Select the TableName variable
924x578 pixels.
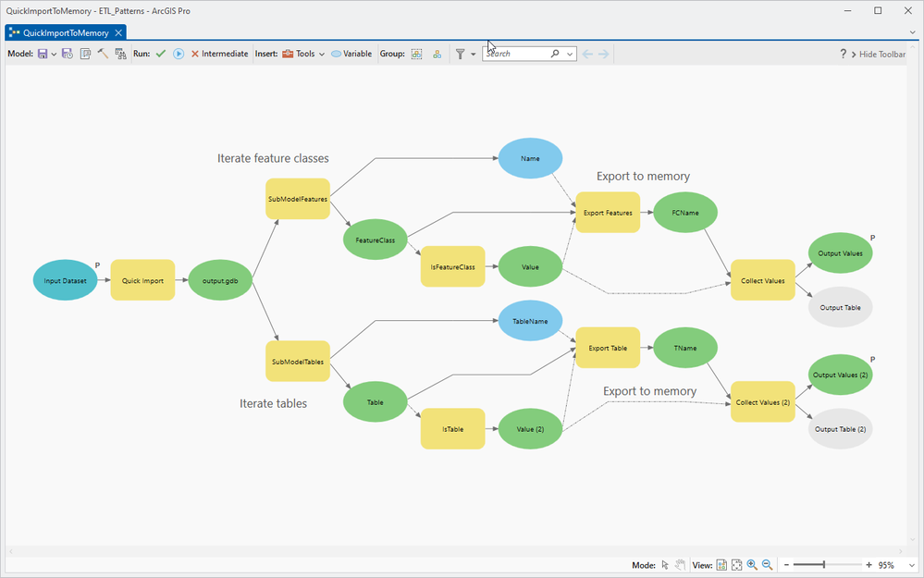(530, 321)
